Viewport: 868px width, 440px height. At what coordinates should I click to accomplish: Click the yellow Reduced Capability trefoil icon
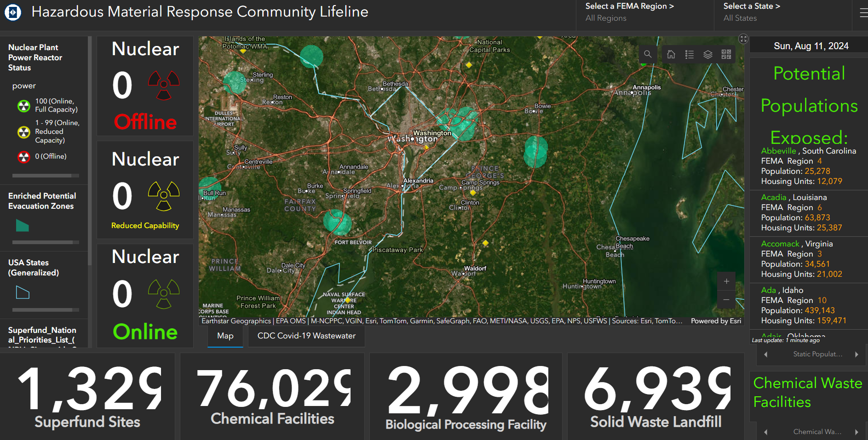164,196
